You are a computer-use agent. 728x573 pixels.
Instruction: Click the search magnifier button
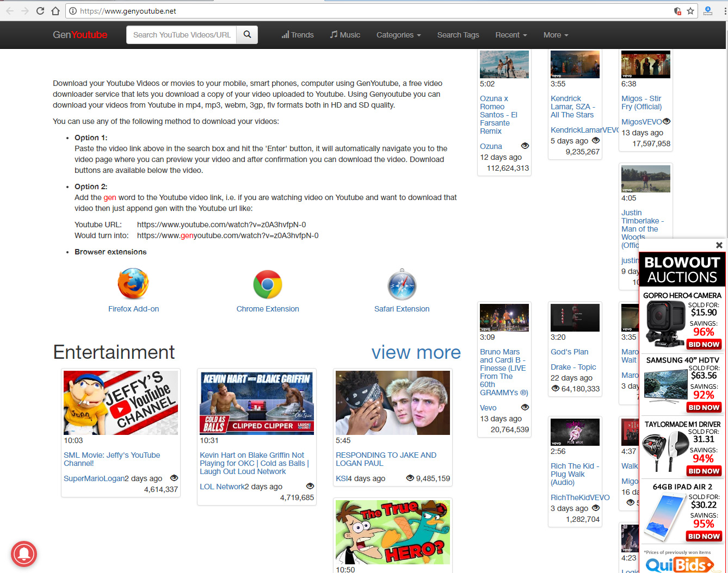pos(248,35)
